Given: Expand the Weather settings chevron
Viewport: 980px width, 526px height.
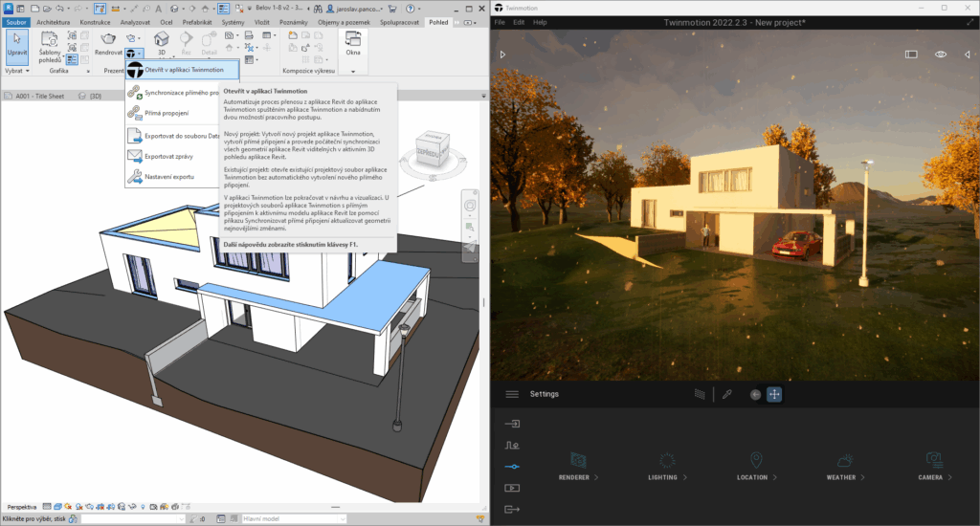Looking at the screenshot, I should 863,477.
